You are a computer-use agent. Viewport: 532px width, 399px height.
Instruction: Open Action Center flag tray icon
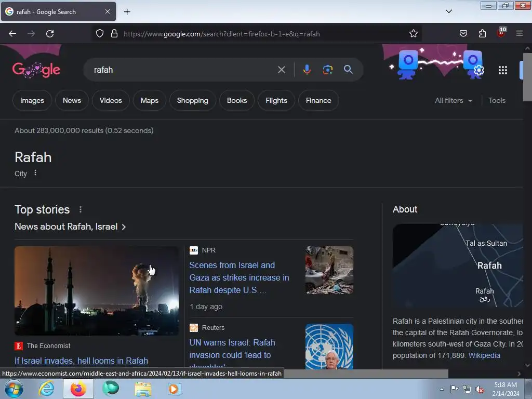pyautogui.click(x=454, y=389)
